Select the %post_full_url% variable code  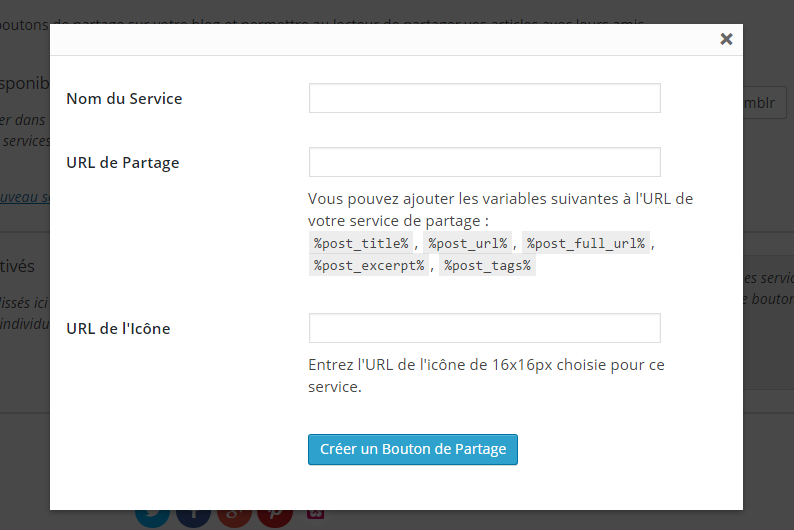point(586,243)
